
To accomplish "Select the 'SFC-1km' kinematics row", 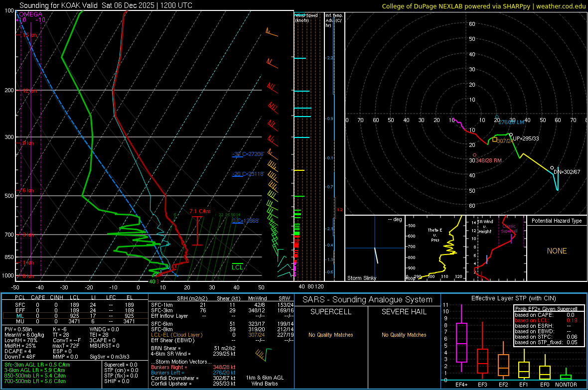I will coord(222,305).
